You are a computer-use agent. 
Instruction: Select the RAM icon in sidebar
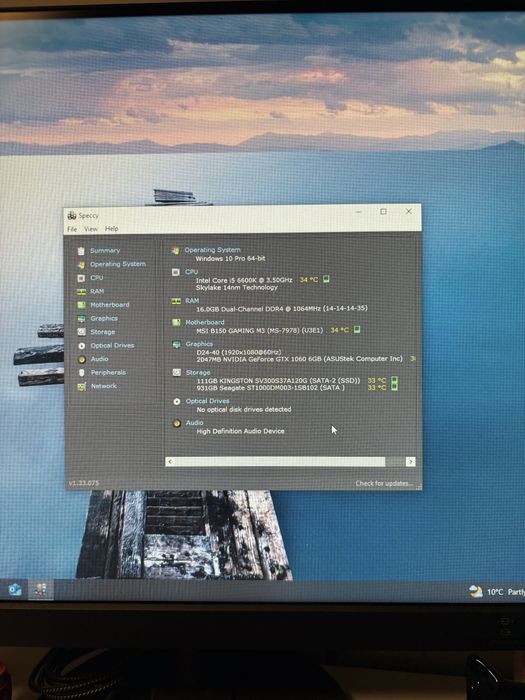tap(81, 292)
